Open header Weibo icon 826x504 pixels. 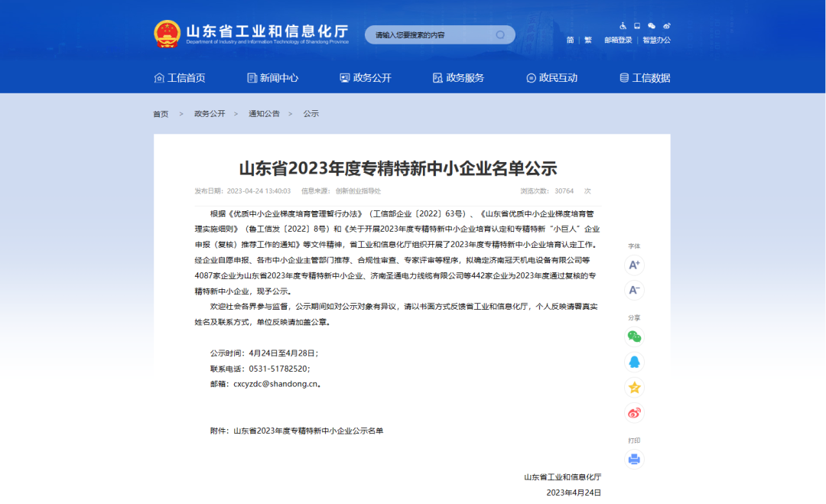coord(666,26)
